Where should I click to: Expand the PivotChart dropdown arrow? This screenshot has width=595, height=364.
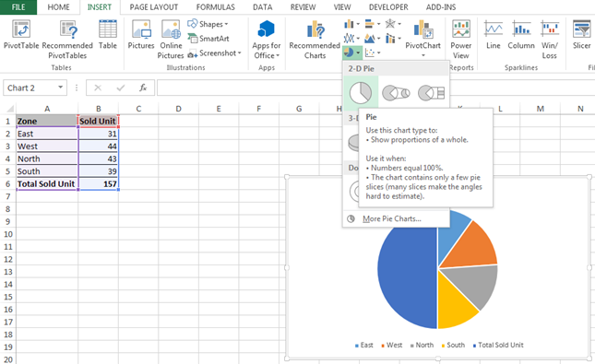423,55
